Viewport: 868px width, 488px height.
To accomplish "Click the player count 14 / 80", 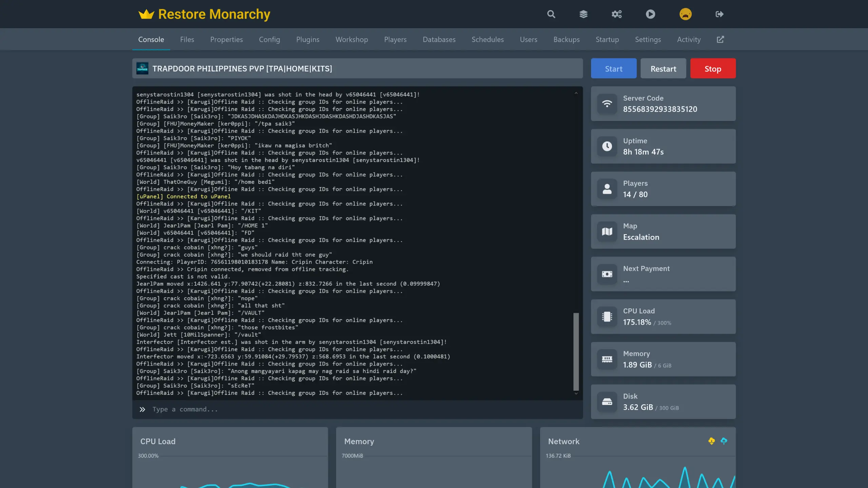I will 635,195.
